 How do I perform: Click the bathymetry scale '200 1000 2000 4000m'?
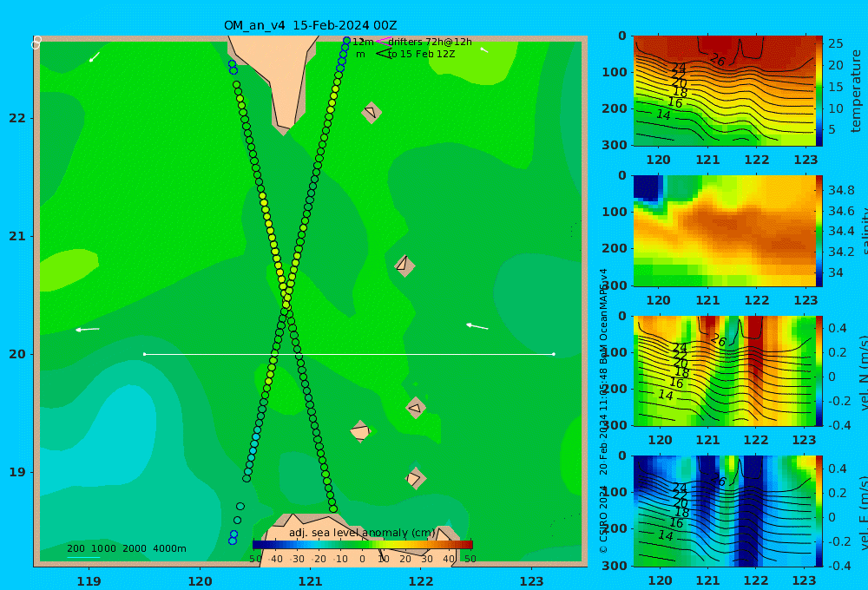tap(126, 548)
